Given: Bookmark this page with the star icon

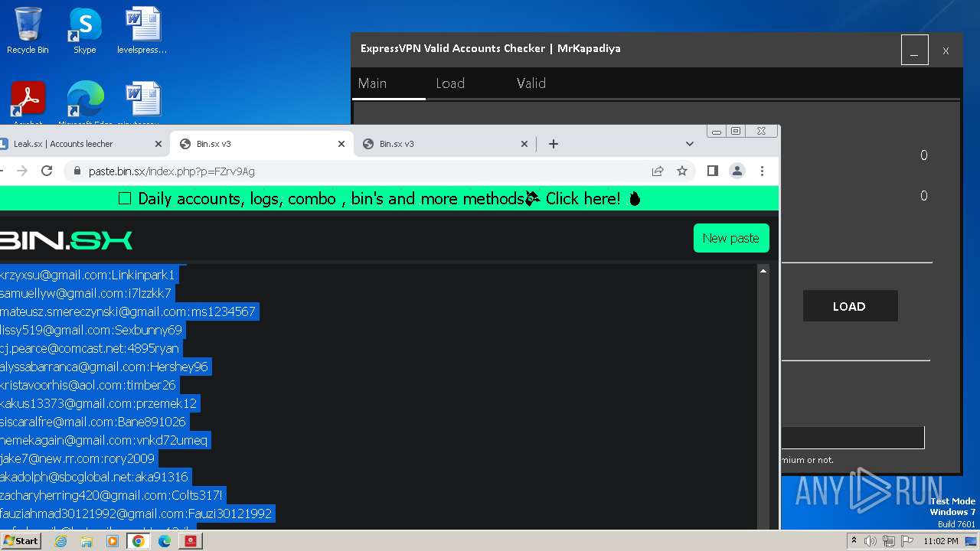Looking at the screenshot, I should click(682, 171).
